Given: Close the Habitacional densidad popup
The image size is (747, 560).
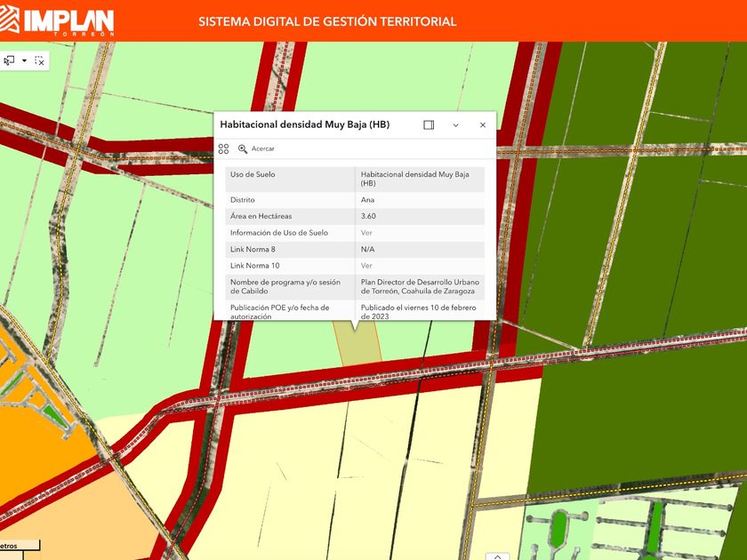Looking at the screenshot, I should pyautogui.click(x=483, y=125).
